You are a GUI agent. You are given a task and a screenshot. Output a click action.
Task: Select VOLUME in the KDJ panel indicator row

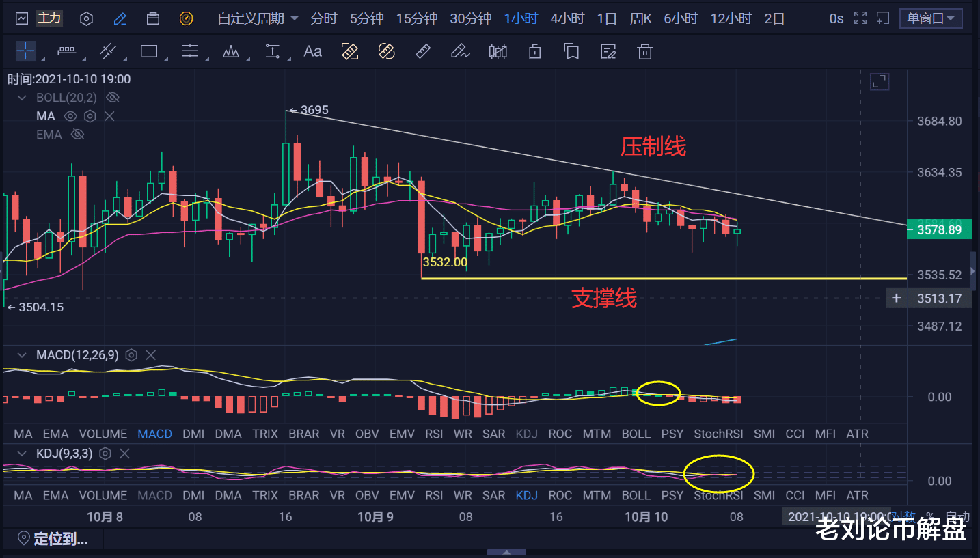(103, 495)
